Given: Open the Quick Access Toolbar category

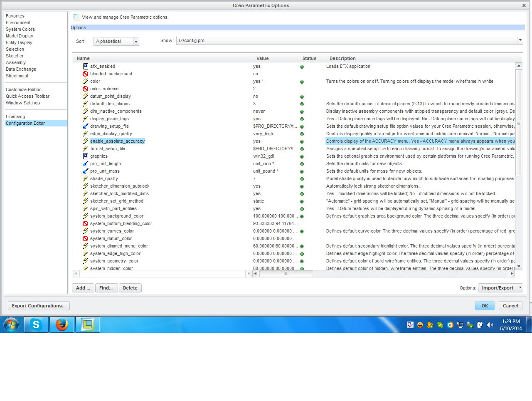Looking at the screenshot, I should (x=27, y=96).
